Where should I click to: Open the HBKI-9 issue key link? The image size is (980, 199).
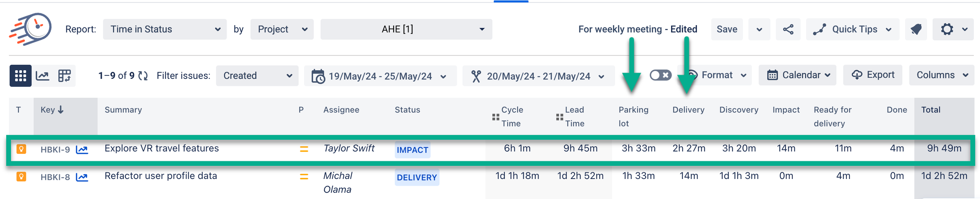pyautogui.click(x=55, y=150)
